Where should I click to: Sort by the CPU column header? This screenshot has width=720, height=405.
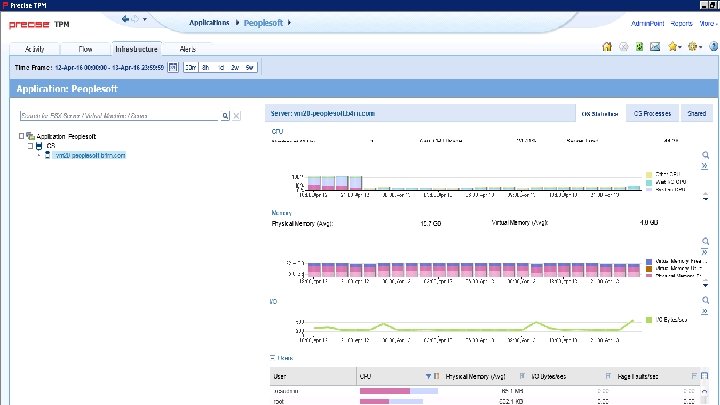365,376
